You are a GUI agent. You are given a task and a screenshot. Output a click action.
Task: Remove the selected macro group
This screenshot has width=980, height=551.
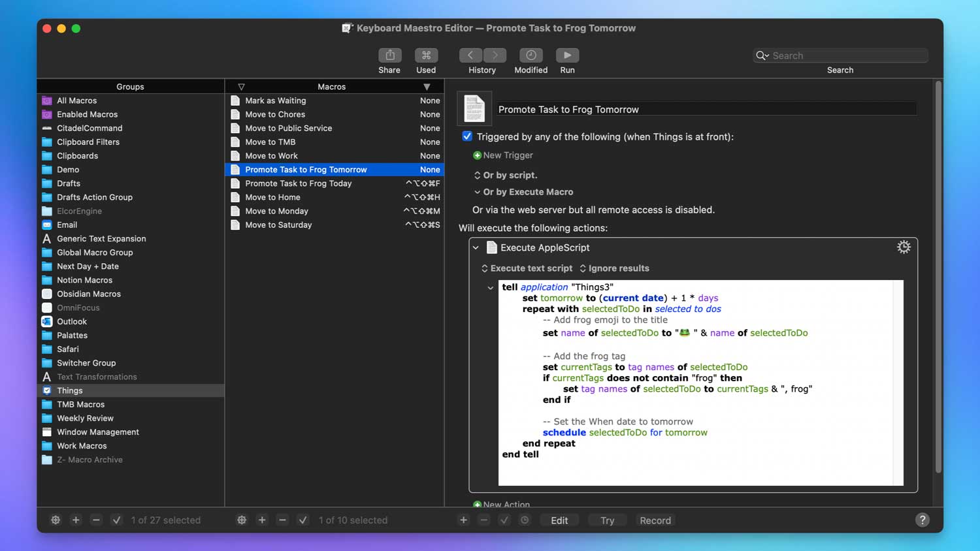click(x=96, y=520)
